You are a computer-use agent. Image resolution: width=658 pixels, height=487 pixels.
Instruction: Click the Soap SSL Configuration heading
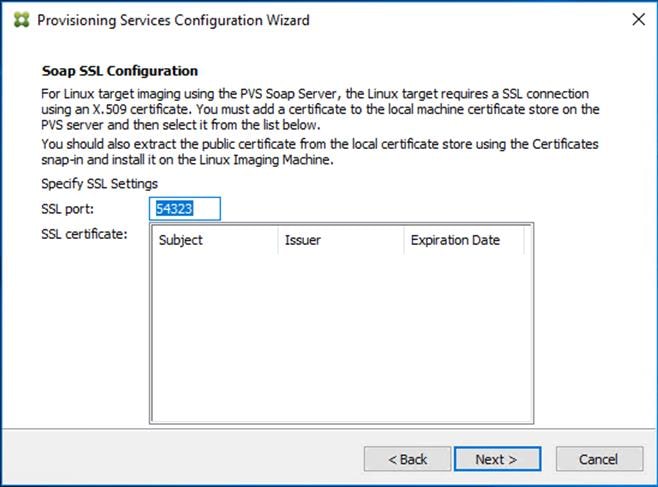point(120,71)
